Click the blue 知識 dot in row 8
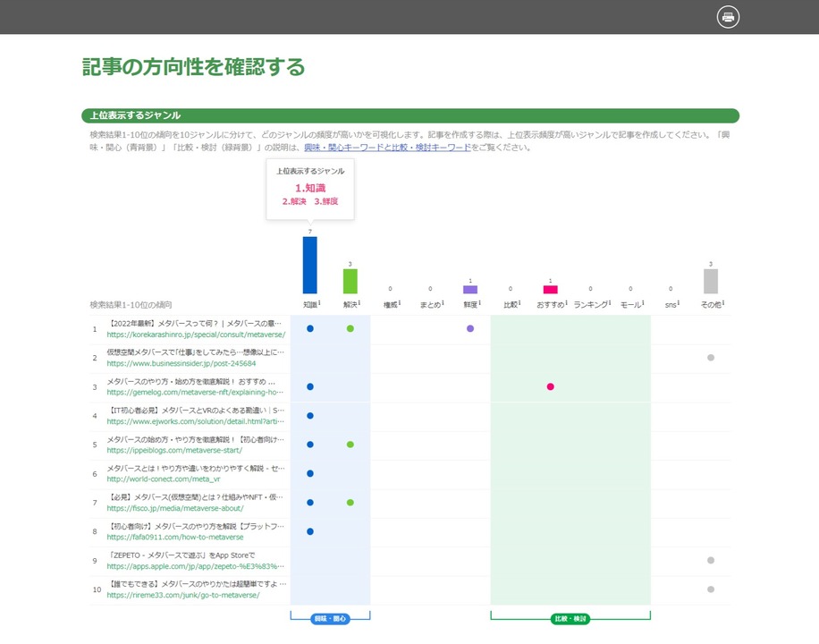Viewport: 819px width, 644px height. click(310, 531)
